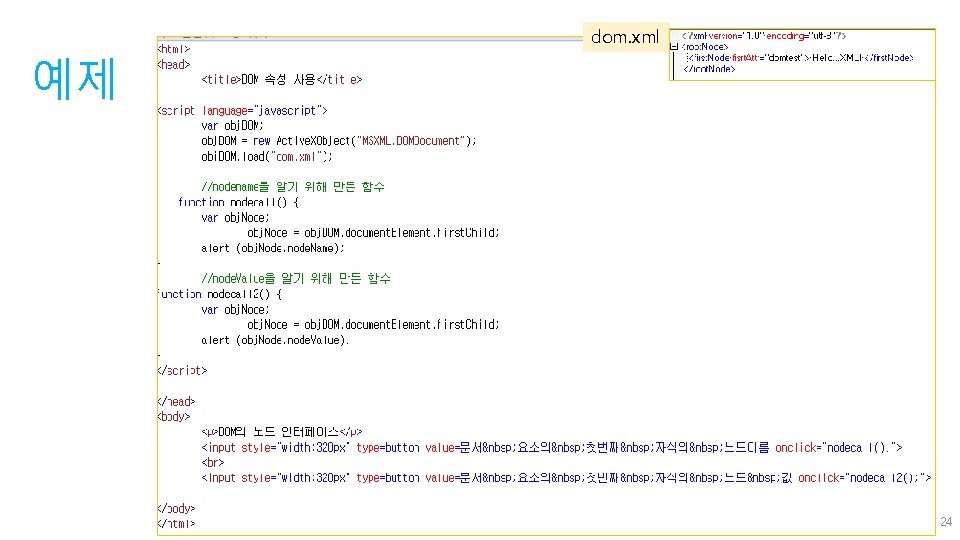
Task: Select the opening <head> tag line
Action: (174, 64)
